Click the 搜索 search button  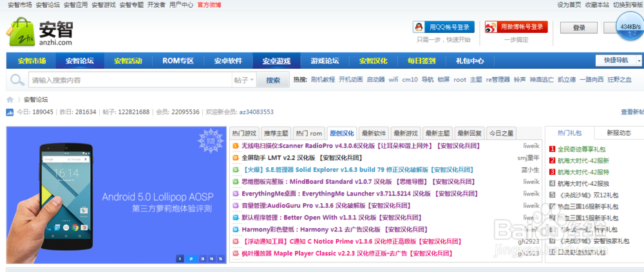click(273, 80)
